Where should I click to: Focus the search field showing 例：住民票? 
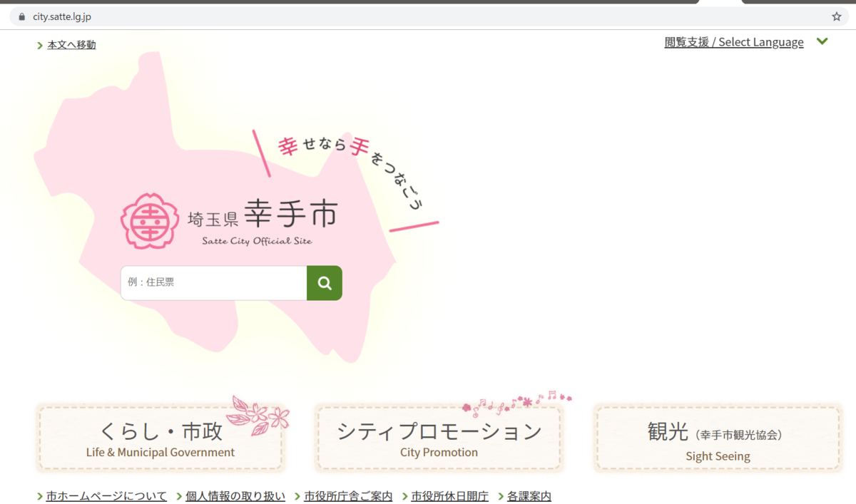click(x=214, y=283)
